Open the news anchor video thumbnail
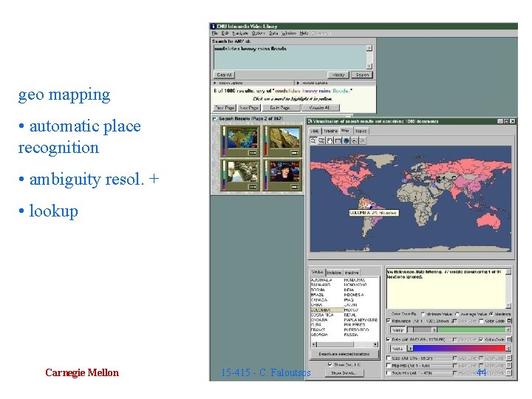The width and height of the screenshot is (532, 399). coord(285,171)
